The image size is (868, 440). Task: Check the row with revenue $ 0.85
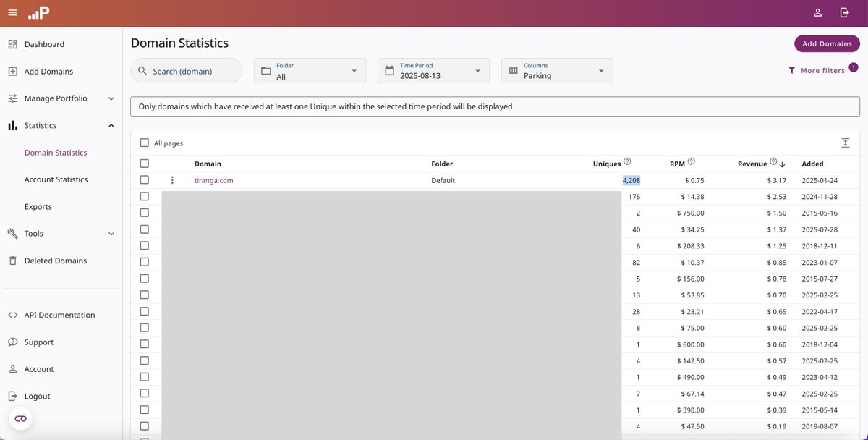pyautogui.click(x=145, y=262)
